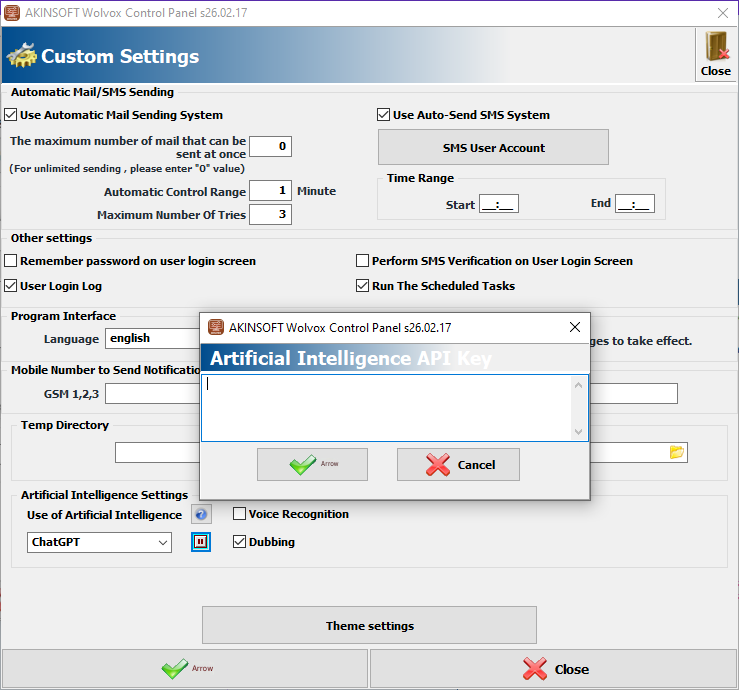
Task: Toggle Run The Scheduled Tasks
Action: click(362, 286)
